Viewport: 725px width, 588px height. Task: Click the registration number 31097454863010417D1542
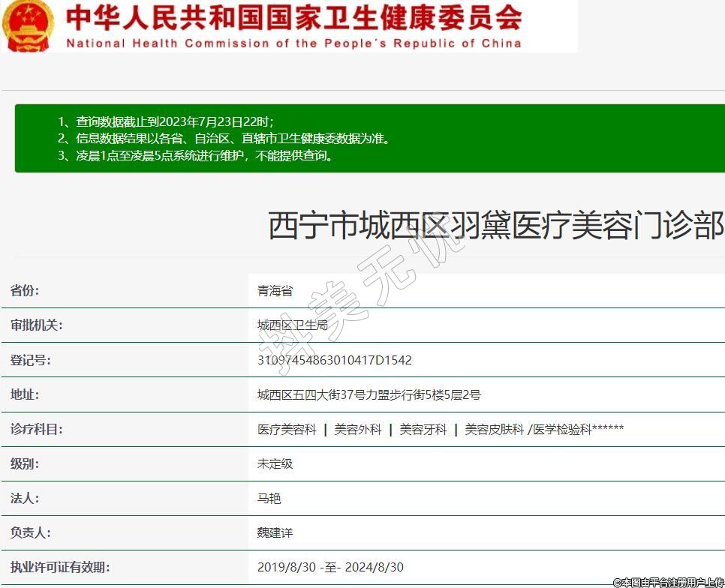pos(334,360)
